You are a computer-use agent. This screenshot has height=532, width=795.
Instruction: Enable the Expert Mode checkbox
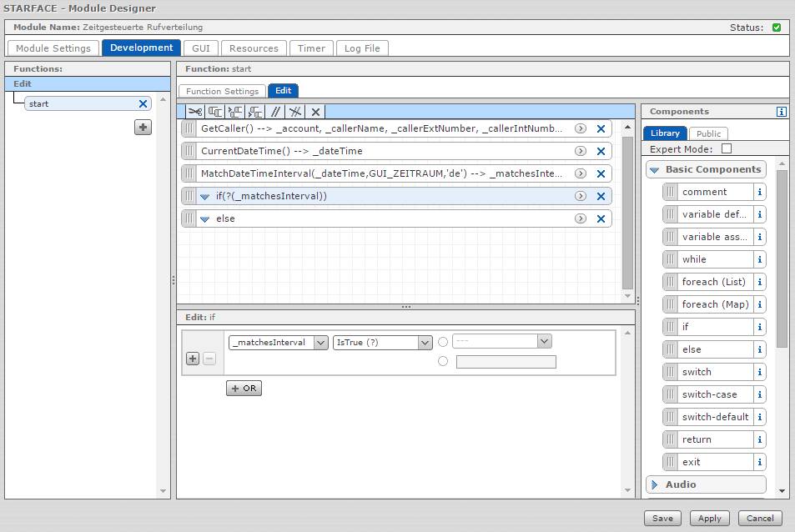[x=726, y=148]
